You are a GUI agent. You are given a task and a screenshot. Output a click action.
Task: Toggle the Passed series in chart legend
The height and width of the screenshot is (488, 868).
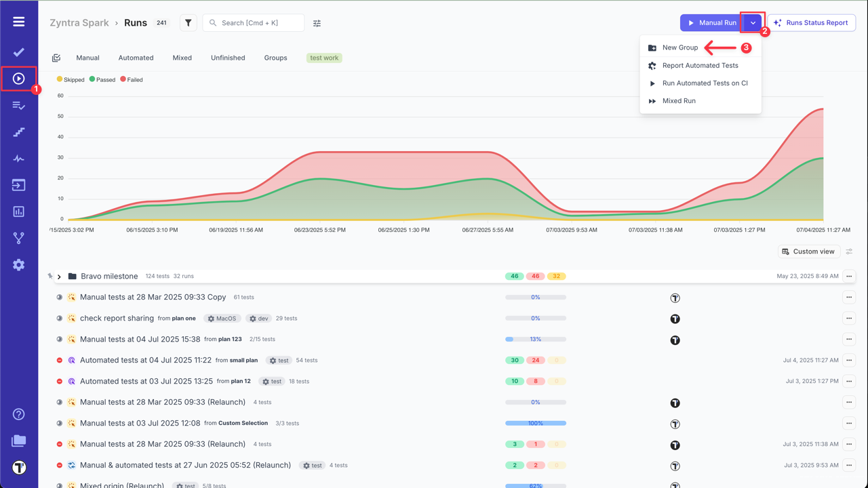tap(102, 80)
